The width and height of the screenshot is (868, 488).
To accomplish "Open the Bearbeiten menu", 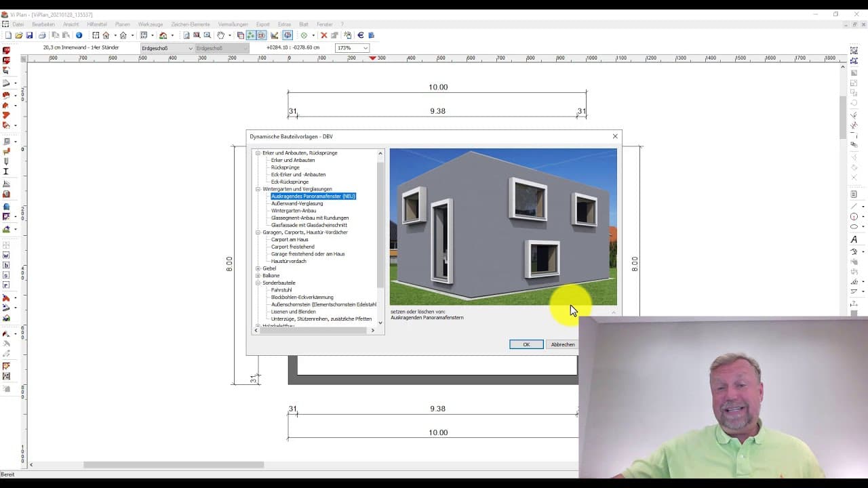I will click(x=43, y=24).
